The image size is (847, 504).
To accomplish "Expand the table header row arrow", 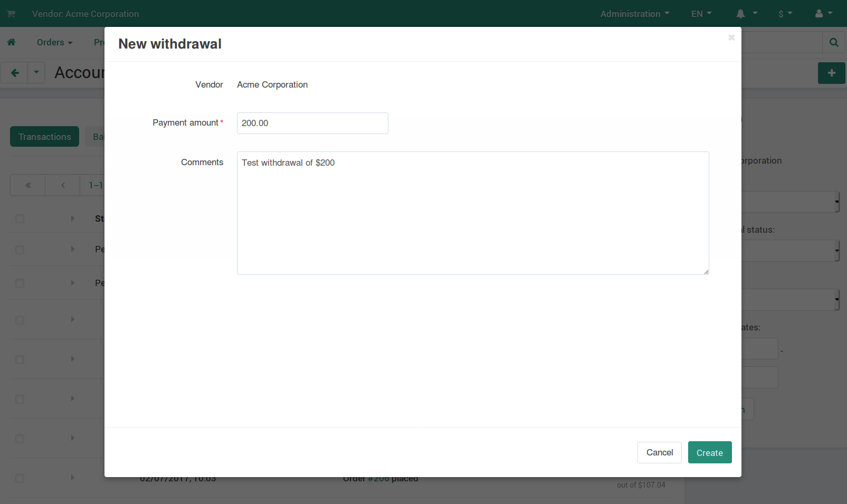I will tap(73, 218).
